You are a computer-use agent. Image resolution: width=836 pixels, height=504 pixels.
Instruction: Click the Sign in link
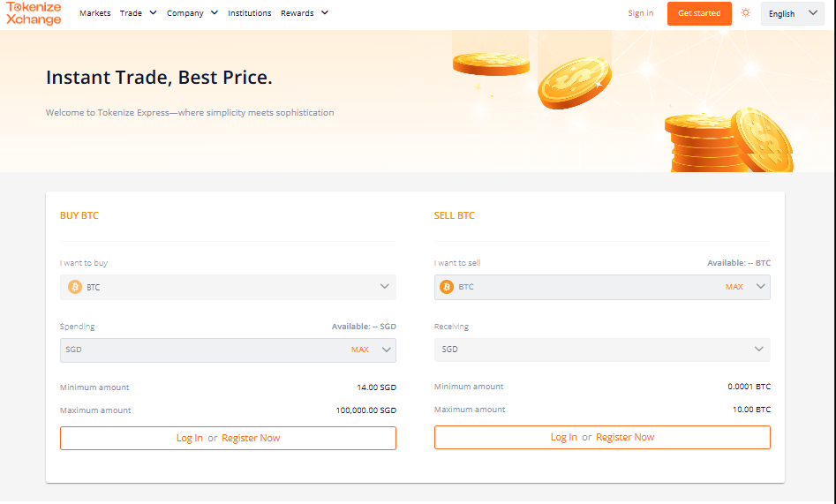640,13
